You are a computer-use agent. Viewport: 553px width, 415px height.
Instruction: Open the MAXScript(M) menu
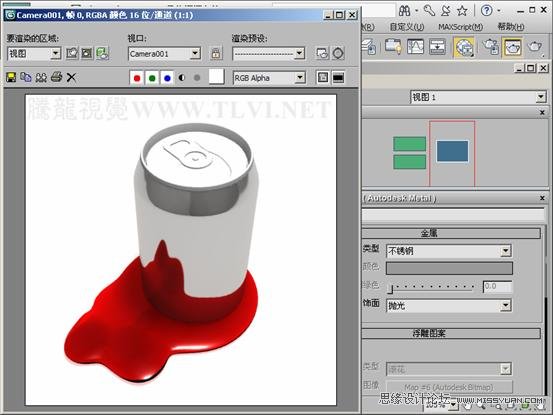pyautogui.click(x=461, y=27)
